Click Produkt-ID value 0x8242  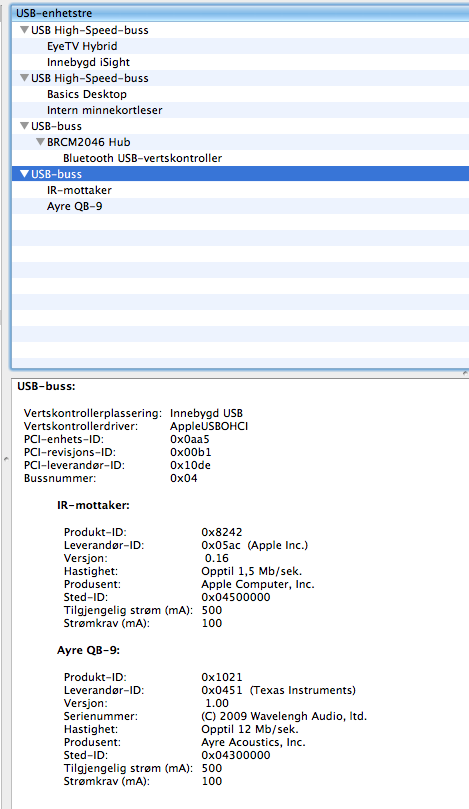[222, 532]
